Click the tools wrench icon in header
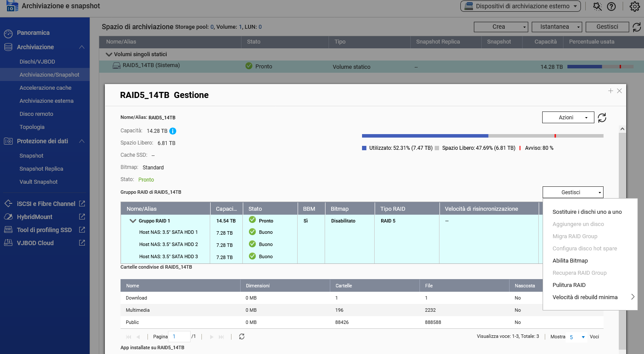Viewport: 644px width, 354px height. coord(597,7)
